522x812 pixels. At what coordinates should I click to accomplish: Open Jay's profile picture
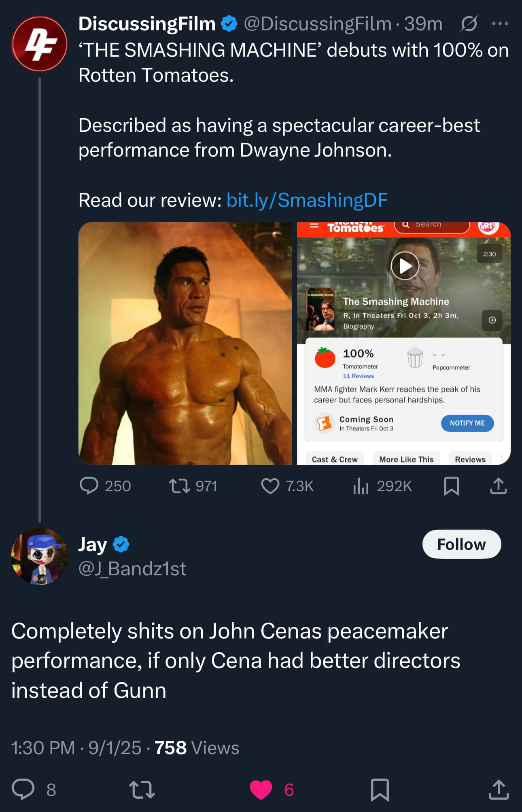point(39,556)
